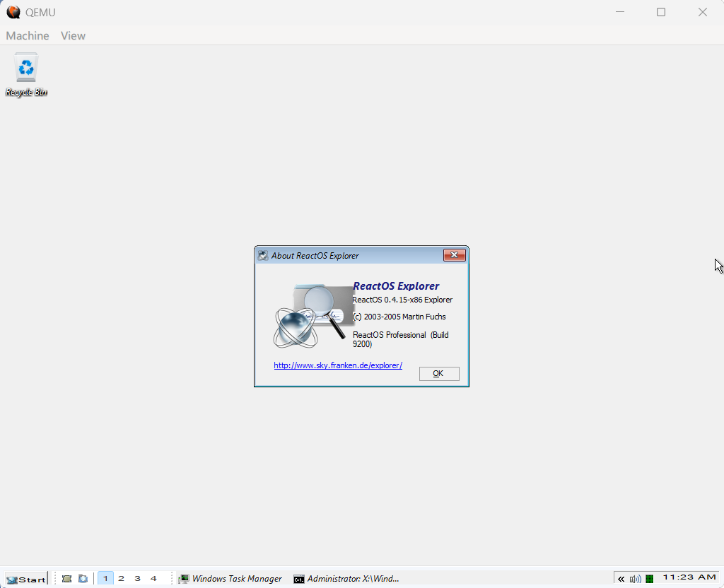Launch the file explorer quick launch icon
Viewport: 724px width, 588px height.
click(x=83, y=578)
